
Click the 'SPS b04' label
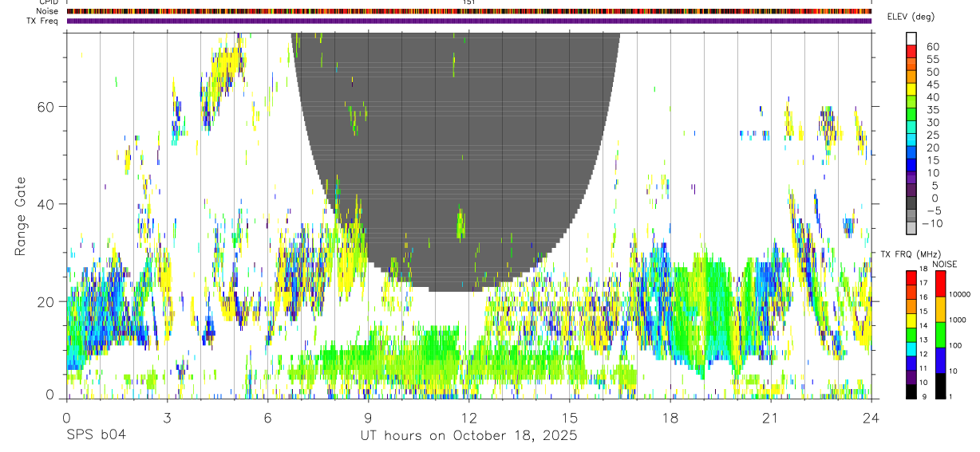click(x=96, y=435)
